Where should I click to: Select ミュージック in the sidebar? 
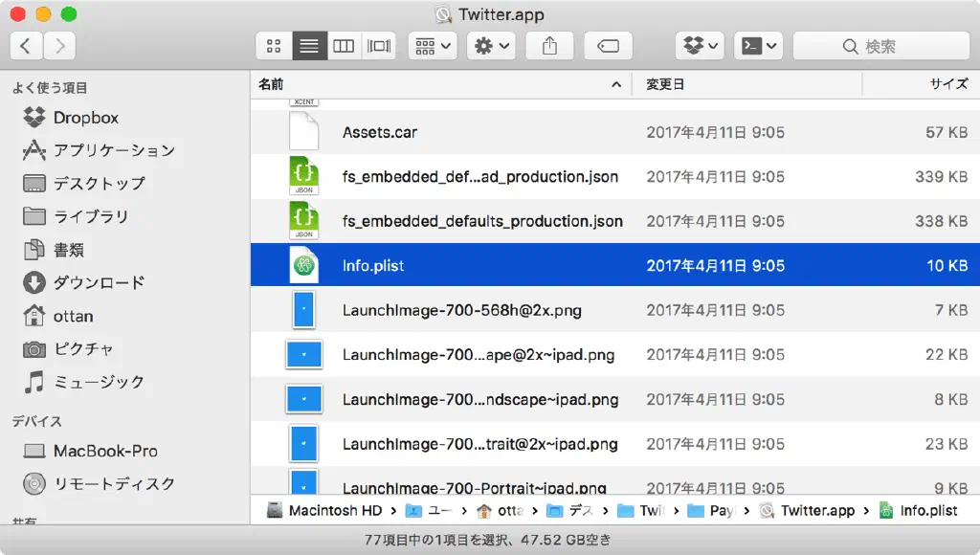pos(99,382)
